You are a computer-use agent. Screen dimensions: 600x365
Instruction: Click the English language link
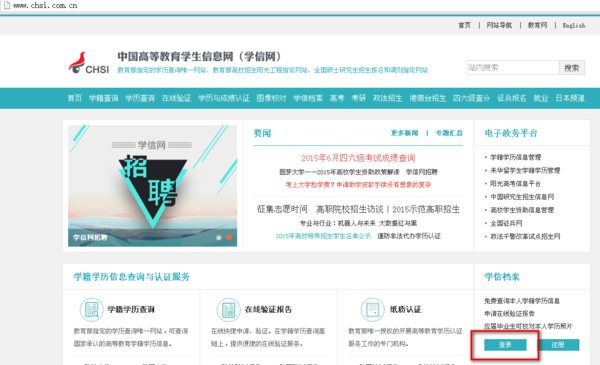click(574, 25)
